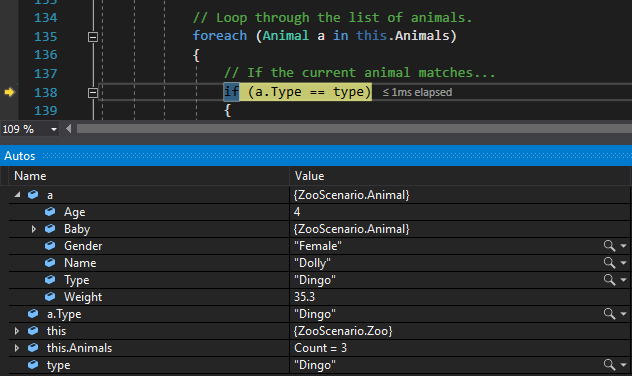The width and height of the screenshot is (632, 376).
Task: Collapse the if block at line 138
Action: pos(93,93)
